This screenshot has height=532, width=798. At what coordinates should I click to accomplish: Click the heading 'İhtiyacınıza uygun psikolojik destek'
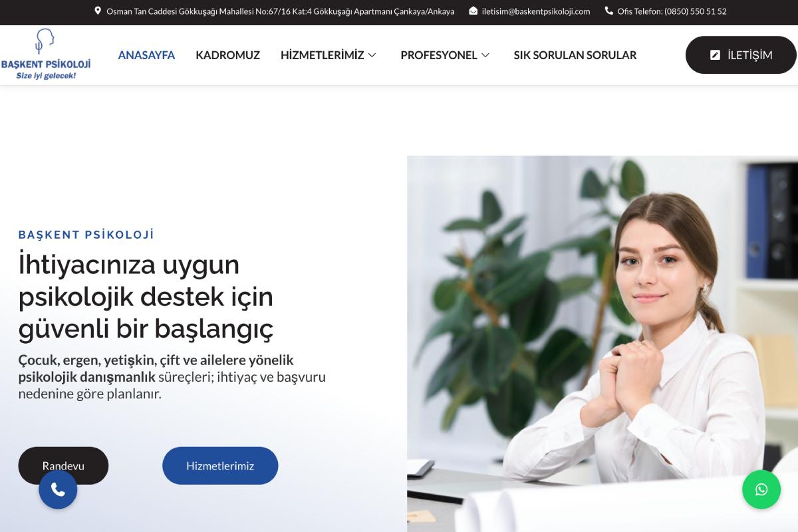[146, 296]
